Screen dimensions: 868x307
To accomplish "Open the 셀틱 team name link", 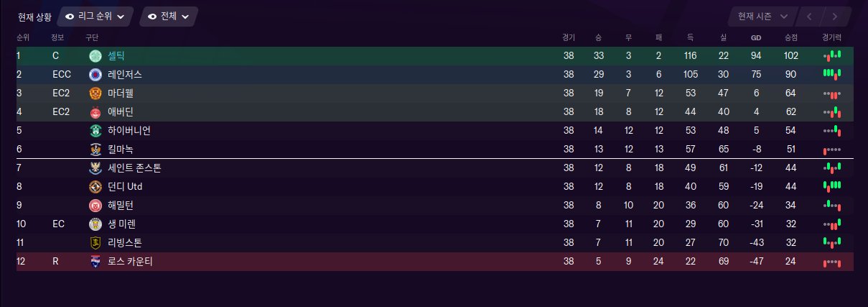I will [117, 55].
